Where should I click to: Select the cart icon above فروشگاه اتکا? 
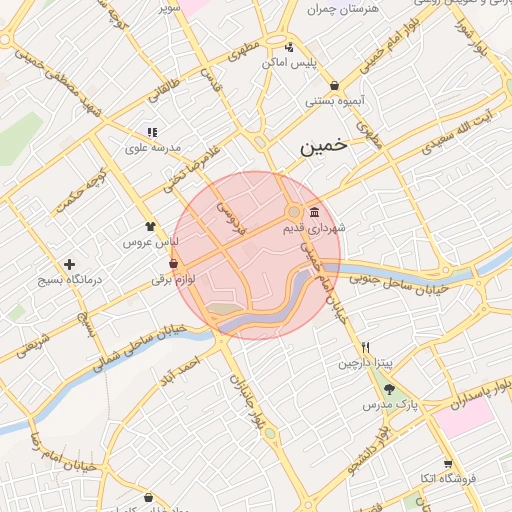point(448,464)
